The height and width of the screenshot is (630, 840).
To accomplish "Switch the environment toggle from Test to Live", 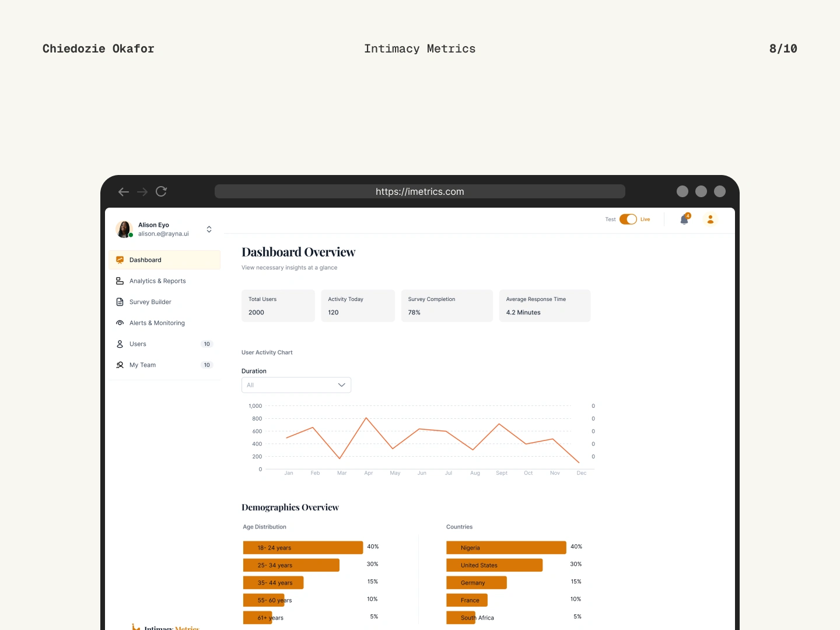I will point(629,219).
